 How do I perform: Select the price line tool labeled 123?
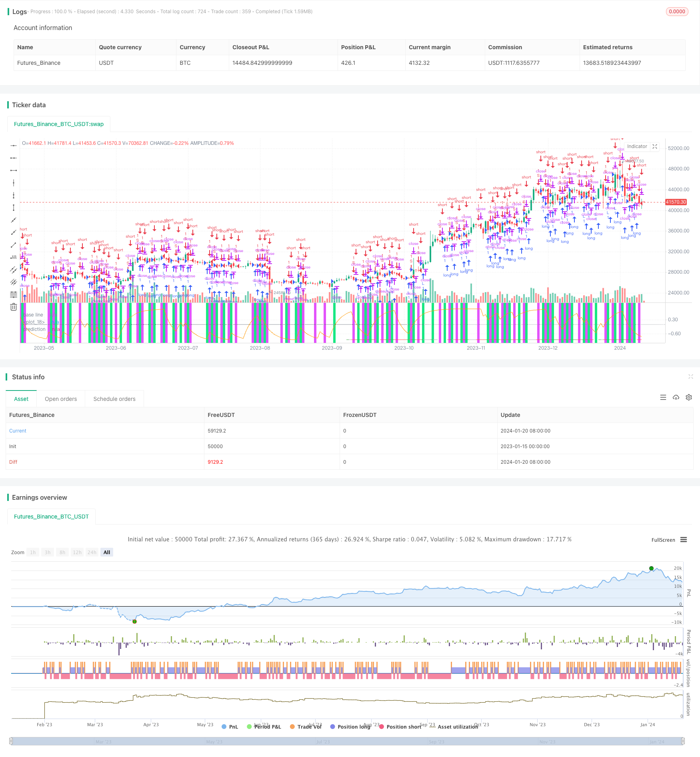coord(14,257)
